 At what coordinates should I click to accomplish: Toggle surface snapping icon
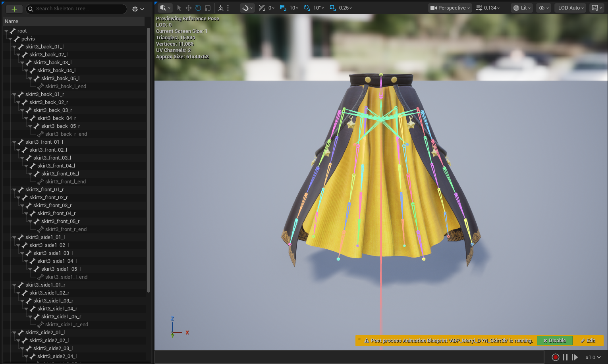click(262, 8)
